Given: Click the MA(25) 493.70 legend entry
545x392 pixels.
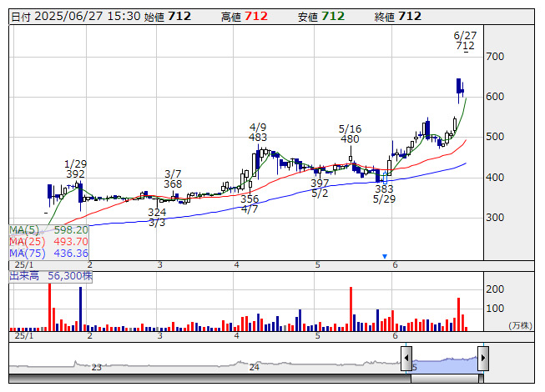Looking at the screenshot, I should pos(48,242).
